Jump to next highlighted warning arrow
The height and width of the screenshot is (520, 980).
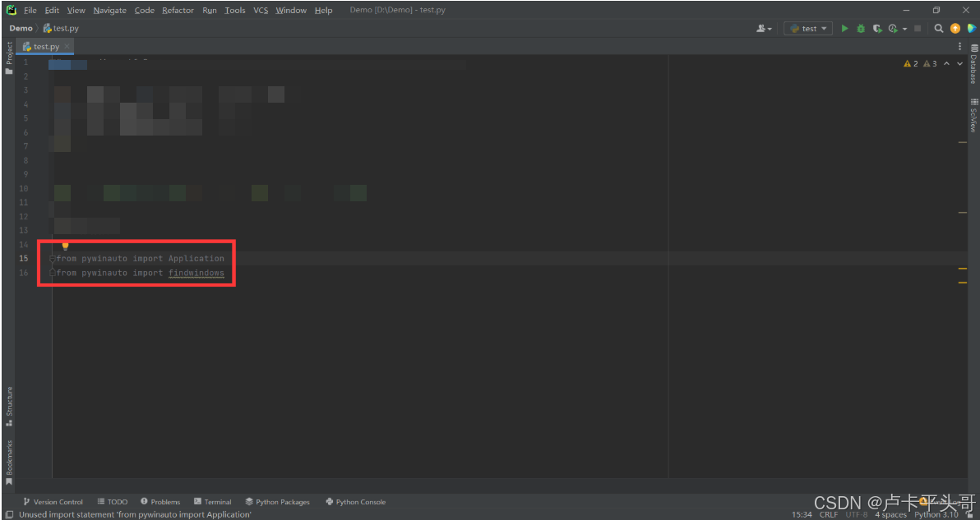(959, 64)
